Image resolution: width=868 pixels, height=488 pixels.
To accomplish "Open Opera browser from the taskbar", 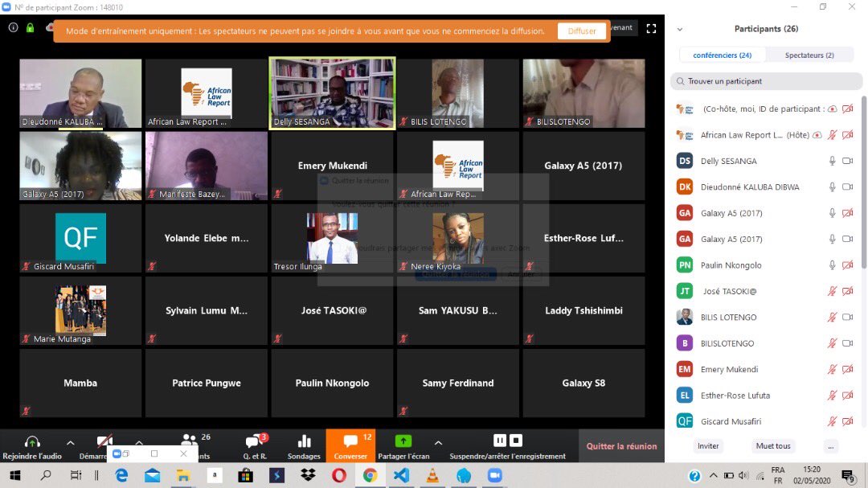I will click(339, 475).
